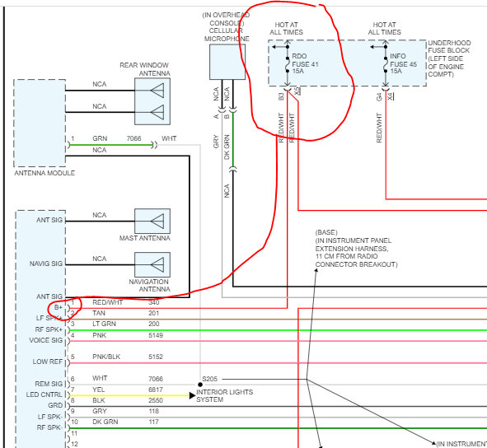487x448 pixels.
Task: Select the RF SPK- terminal label
Action: [49, 427]
